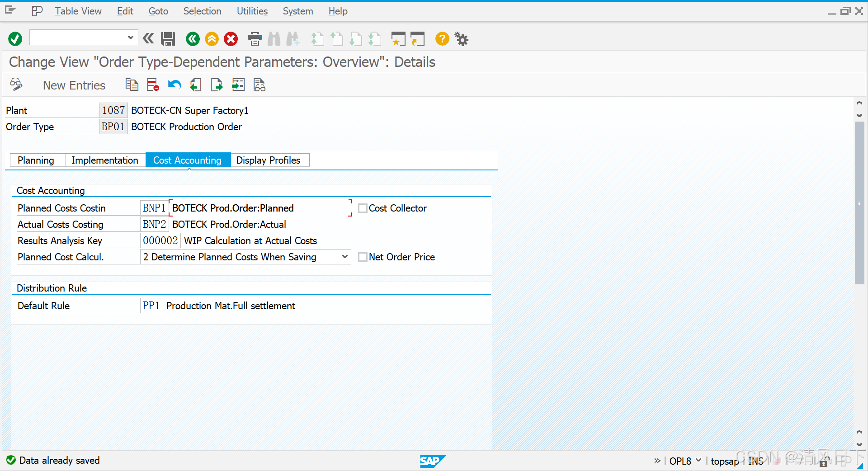Undo change with the blue arrow icon
The image size is (868, 471).
coord(174,85)
